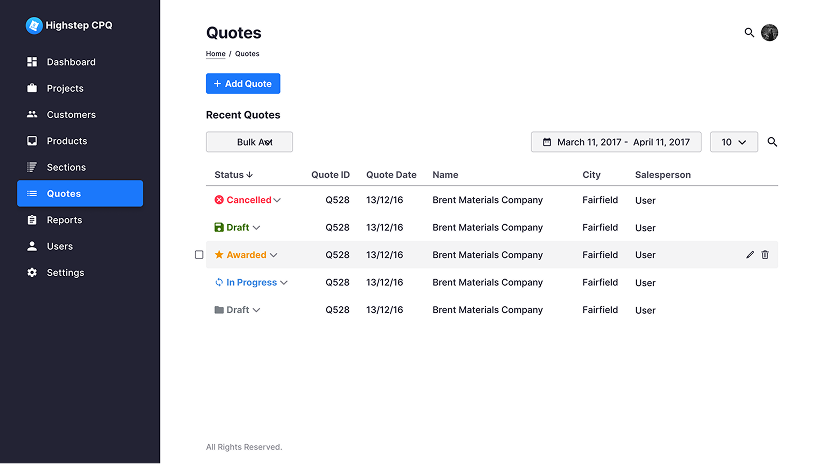Open the Bulk Action dropdown
The width and height of the screenshot is (824, 464).
249,142
